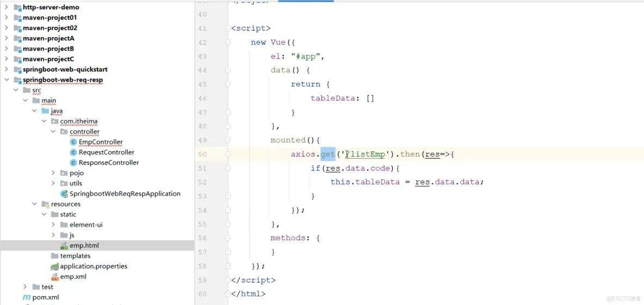
Task: Expand the utils package
Action: pyautogui.click(x=53, y=183)
